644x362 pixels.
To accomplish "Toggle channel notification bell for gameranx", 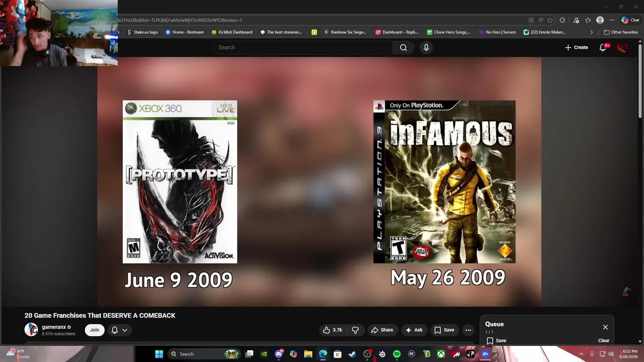I will [x=115, y=330].
